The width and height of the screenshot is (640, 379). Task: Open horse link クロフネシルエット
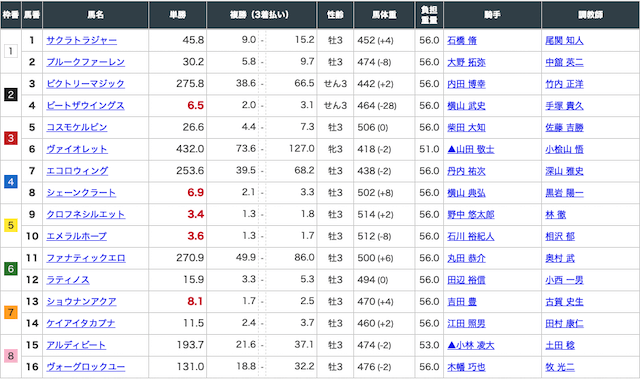85,215
